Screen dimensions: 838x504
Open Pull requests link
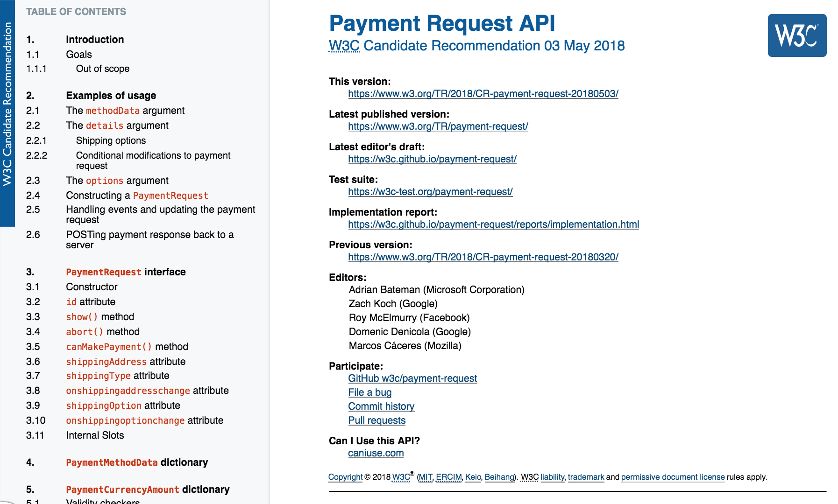(x=376, y=420)
